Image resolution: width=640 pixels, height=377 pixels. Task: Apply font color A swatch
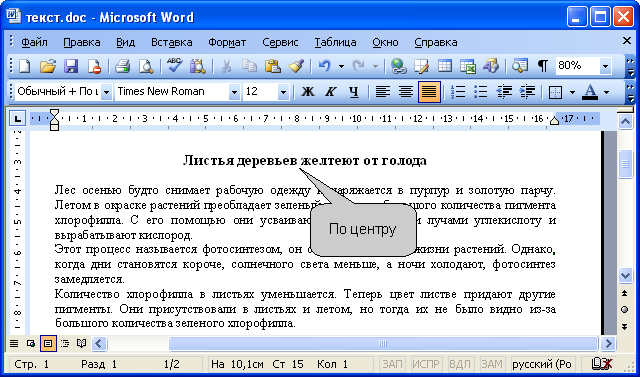point(589,92)
